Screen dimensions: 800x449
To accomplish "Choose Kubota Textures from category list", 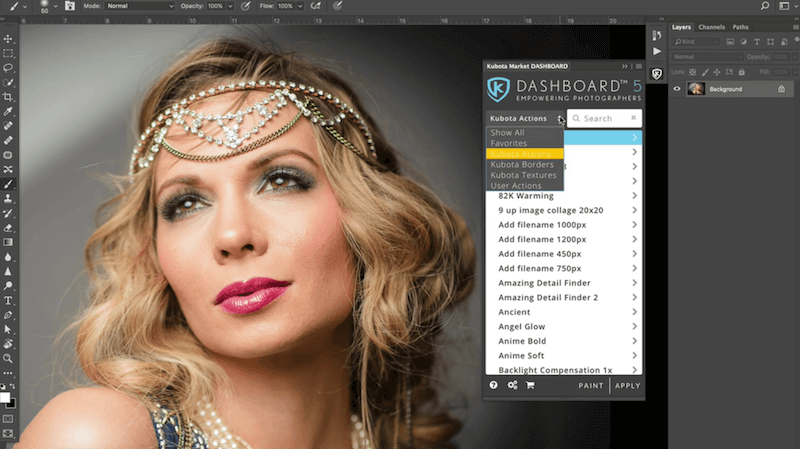I will tap(524, 175).
